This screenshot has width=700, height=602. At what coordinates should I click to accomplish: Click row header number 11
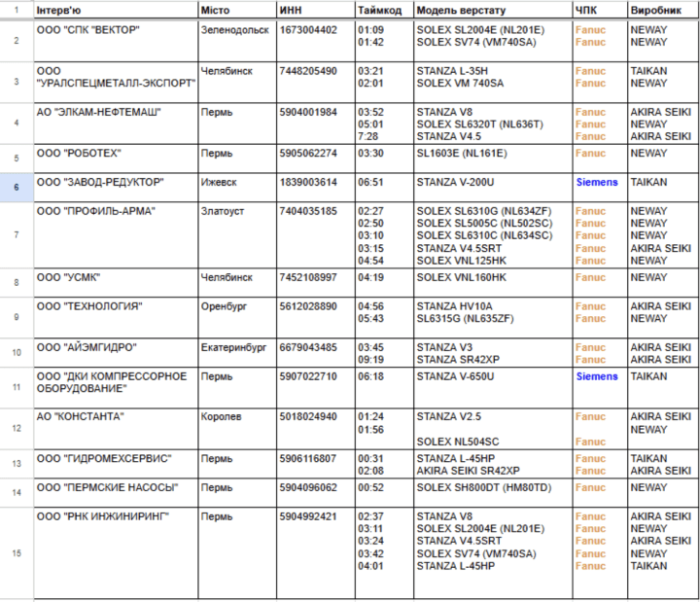click(17, 387)
